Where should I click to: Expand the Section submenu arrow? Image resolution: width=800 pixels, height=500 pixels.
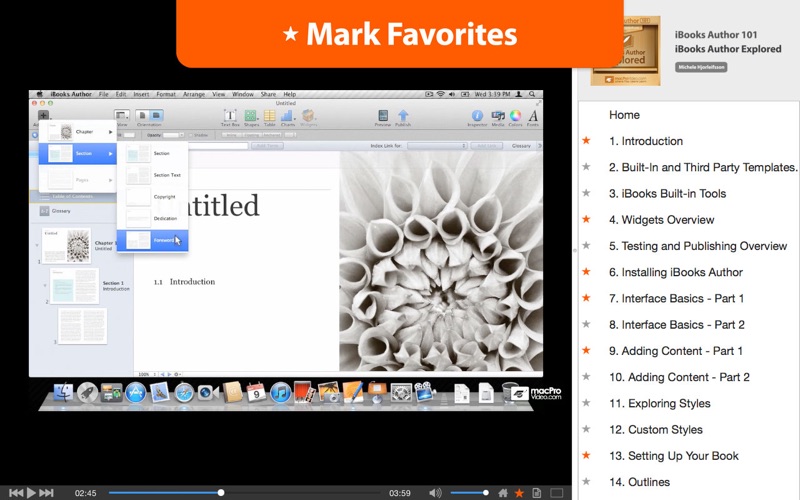(110, 154)
